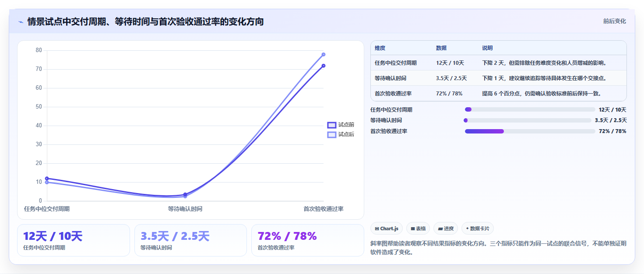The width and height of the screenshot is (644, 274).
Task: Click the chart title heading text
Action: (x=145, y=21)
